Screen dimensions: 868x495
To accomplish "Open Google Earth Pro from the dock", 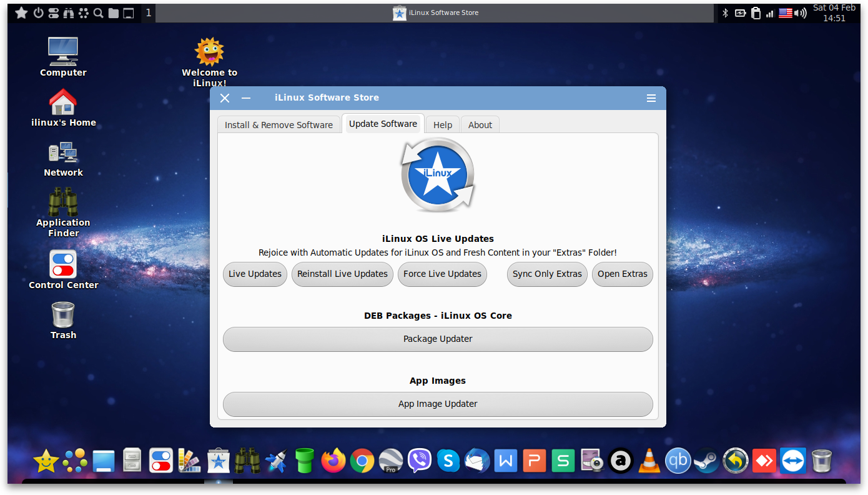I will point(391,461).
